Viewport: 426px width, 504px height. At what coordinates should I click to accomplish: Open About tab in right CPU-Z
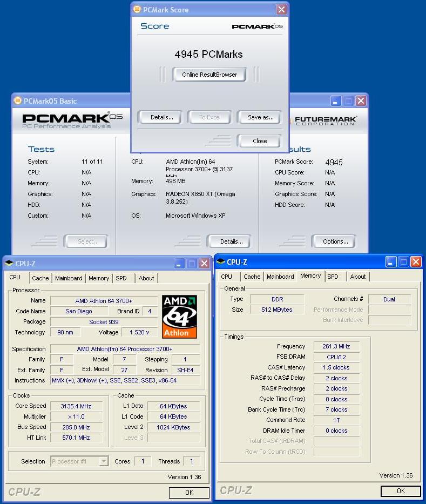(358, 277)
